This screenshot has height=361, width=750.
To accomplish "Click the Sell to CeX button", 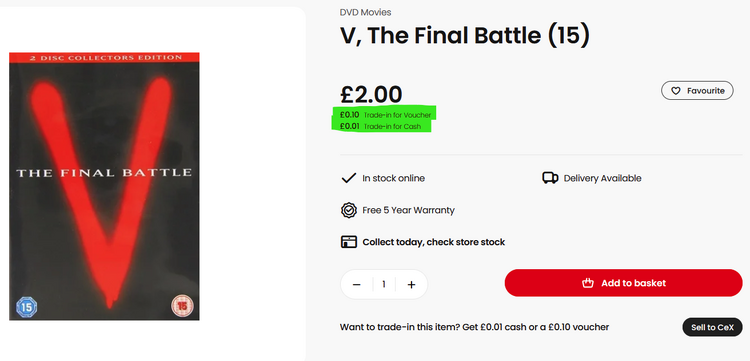I will tap(712, 328).
